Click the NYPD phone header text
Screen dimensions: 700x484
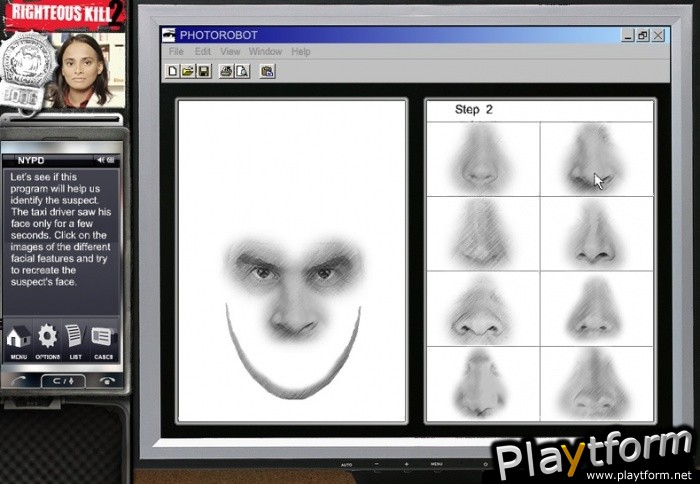coord(31,160)
